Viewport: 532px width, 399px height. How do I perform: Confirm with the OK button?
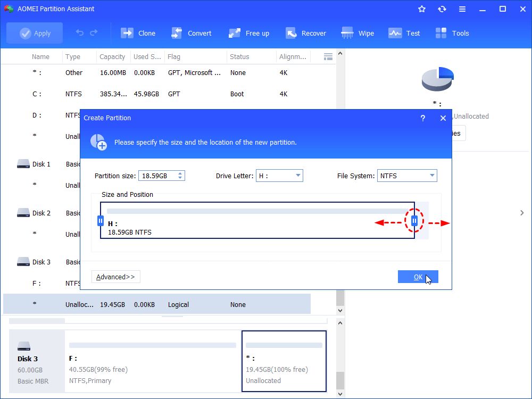(418, 277)
